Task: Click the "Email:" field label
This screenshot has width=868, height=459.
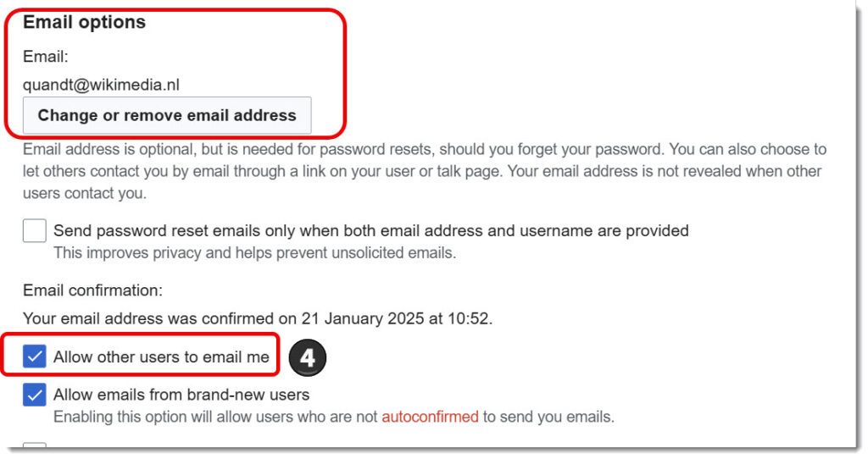Action: 46,57
